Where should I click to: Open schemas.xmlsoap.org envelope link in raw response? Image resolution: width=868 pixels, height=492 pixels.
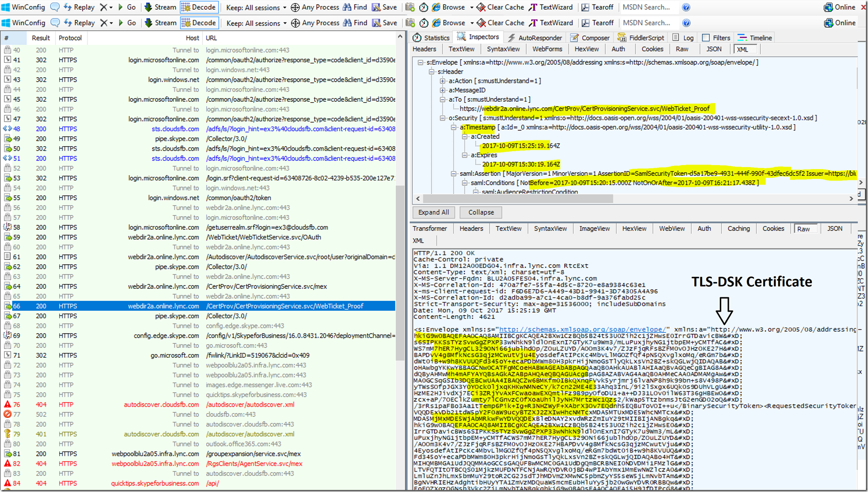click(x=583, y=330)
